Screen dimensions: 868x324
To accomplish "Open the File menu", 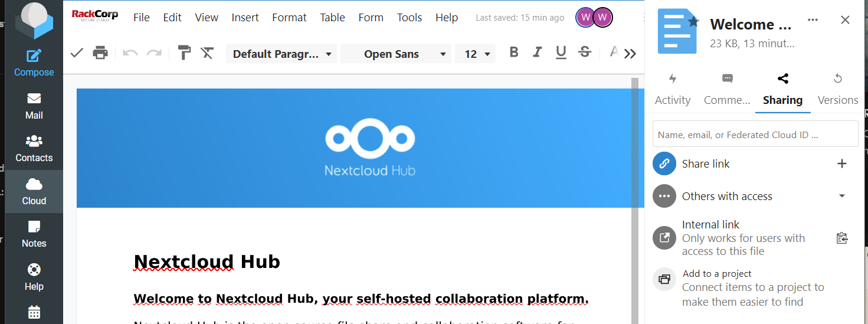I will 142,18.
